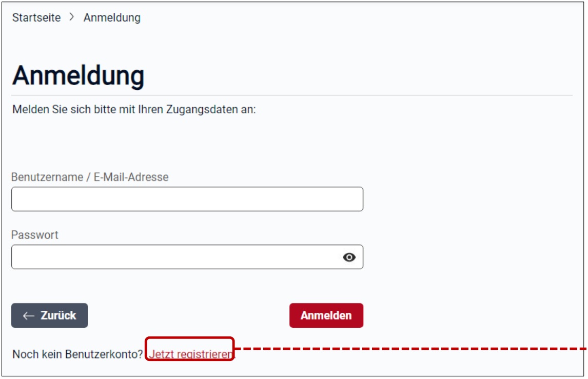Click the large Anmeldung page heading
Image resolution: width=588 pixels, height=379 pixels.
pos(78,76)
